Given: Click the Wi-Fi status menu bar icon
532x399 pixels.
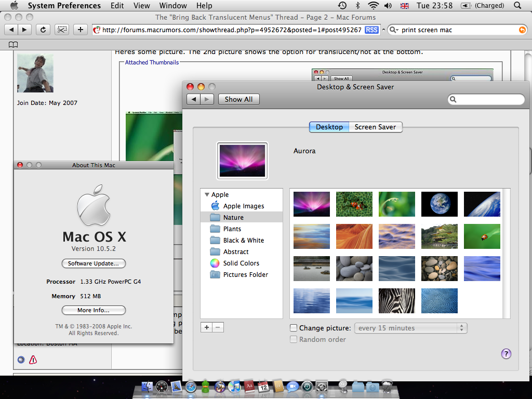Looking at the screenshot, I should pos(373,6).
